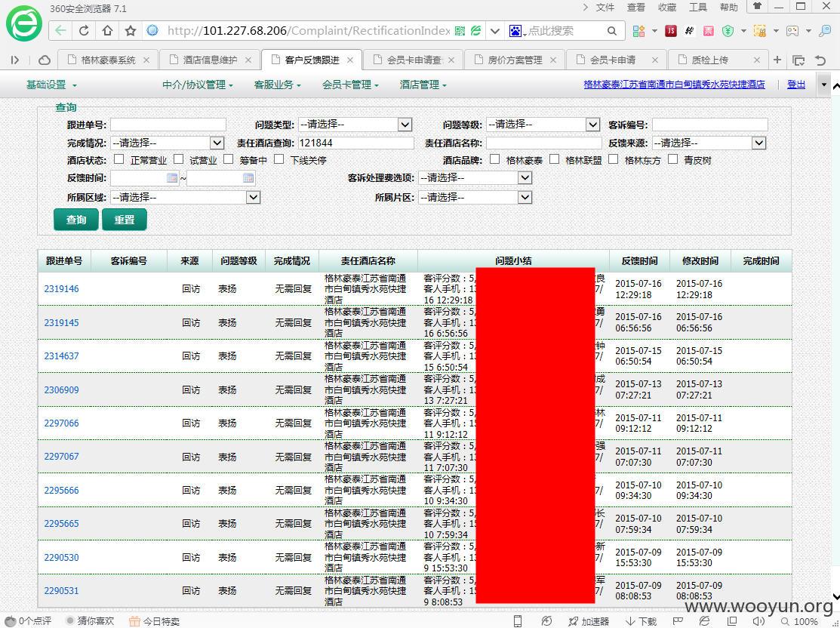Image resolution: width=840 pixels, height=628 pixels.
Task: Click the search magnifier in search box
Action: click(x=612, y=31)
